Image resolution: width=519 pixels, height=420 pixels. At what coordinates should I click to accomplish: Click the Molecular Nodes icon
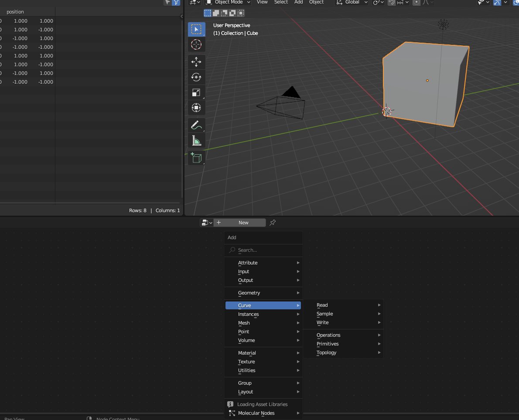[x=232, y=413]
